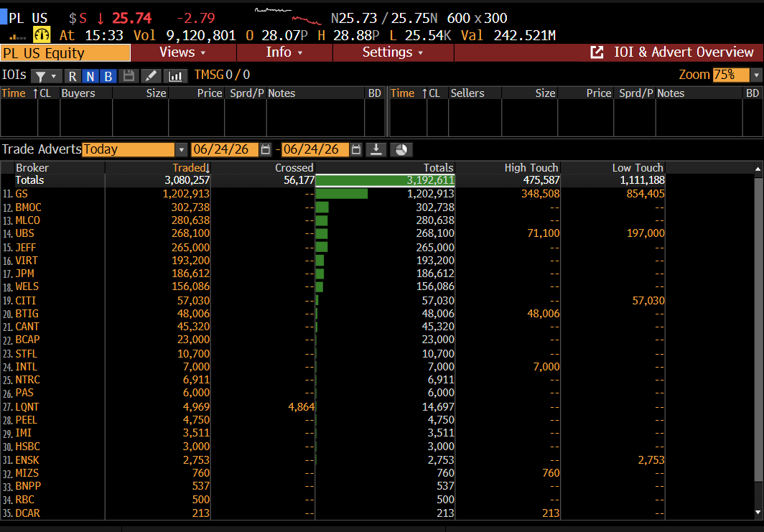Click TMSG 0/0 message counter
Image resolution: width=764 pixels, height=532 pixels.
point(222,75)
